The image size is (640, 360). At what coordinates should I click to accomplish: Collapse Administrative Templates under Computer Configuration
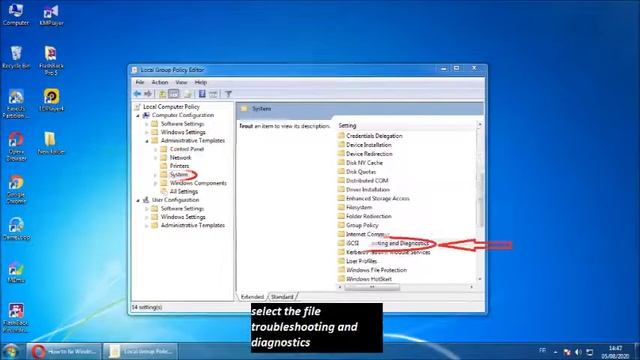[147, 141]
